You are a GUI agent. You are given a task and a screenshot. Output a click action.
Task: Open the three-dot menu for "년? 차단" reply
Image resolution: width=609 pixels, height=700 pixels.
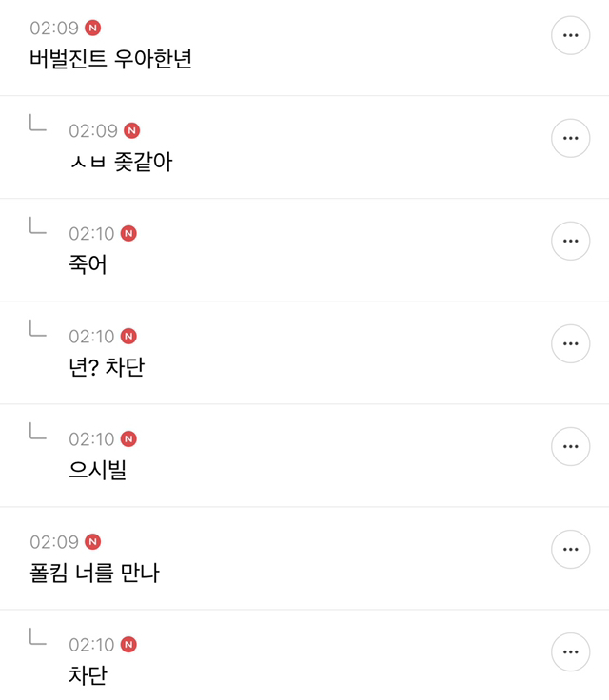[x=571, y=343]
